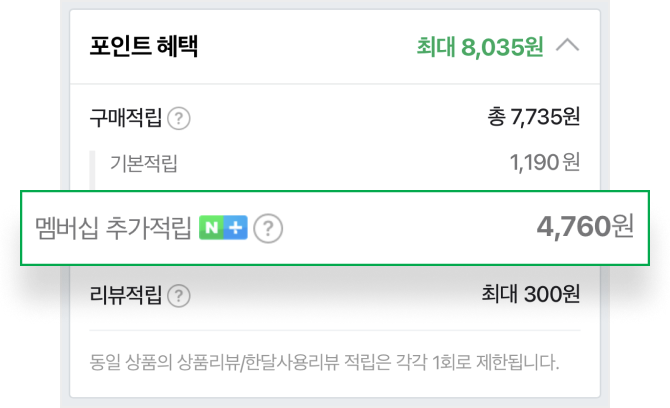
Task: Select the green 최대 8,035원 total
Action: point(479,46)
